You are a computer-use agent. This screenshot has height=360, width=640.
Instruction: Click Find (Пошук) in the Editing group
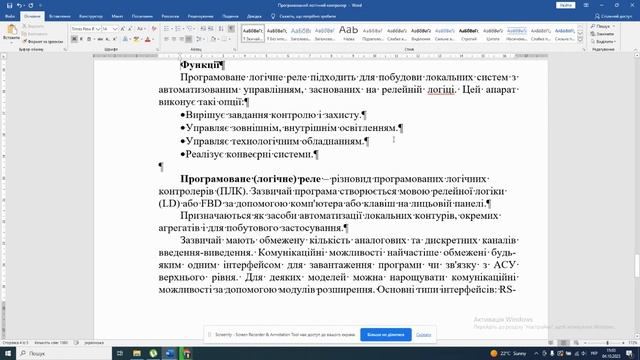click(x=602, y=26)
